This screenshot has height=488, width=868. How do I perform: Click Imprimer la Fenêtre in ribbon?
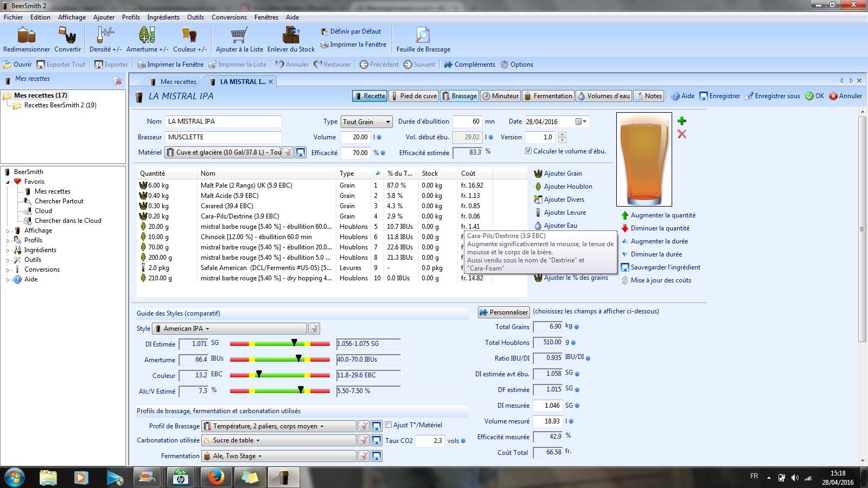[353, 44]
